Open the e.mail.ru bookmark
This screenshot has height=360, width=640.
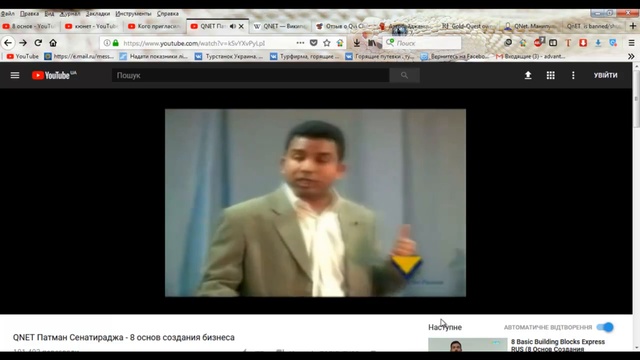tap(79, 56)
